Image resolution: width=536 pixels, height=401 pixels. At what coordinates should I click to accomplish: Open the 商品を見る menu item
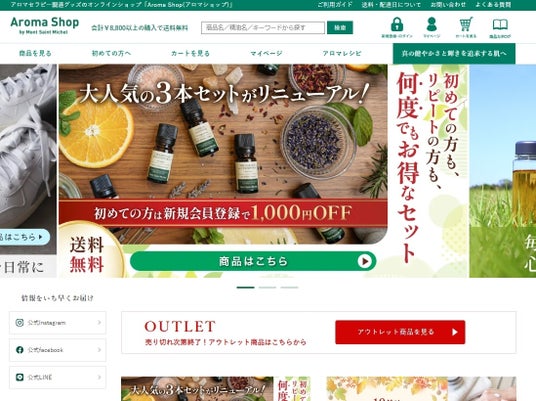click(35, 53)
